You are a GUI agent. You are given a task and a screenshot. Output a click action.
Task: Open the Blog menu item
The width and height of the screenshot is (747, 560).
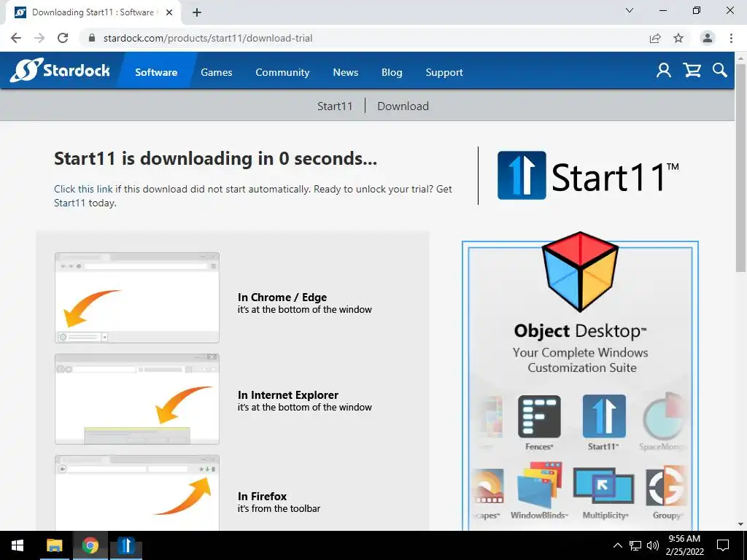point(392,72)
